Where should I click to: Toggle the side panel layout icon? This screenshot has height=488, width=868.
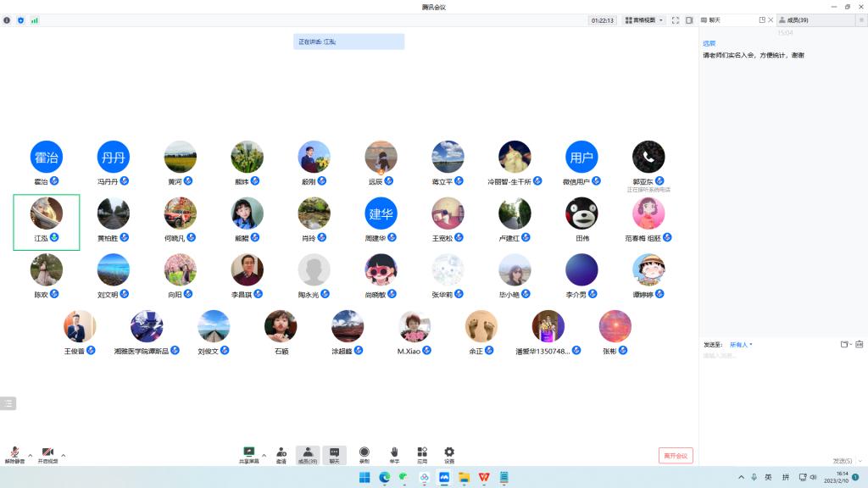pyautogui.click(x=689, y=19)
